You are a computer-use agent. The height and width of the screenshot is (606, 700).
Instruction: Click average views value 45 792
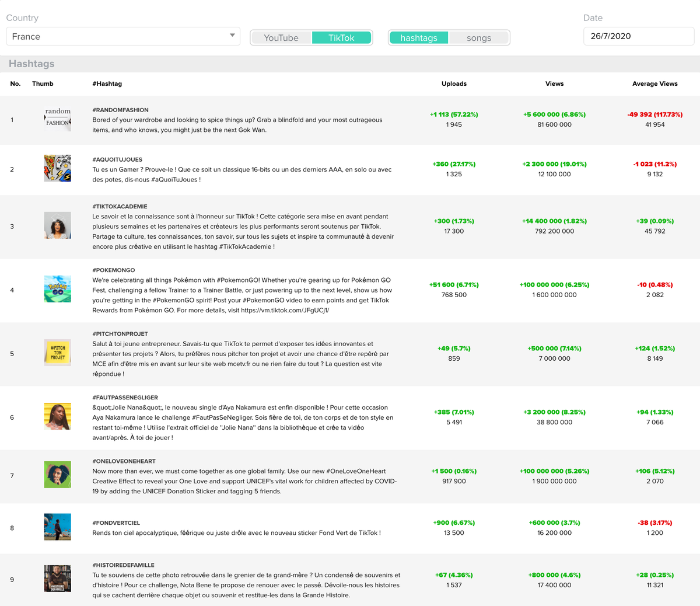point(655,231)
